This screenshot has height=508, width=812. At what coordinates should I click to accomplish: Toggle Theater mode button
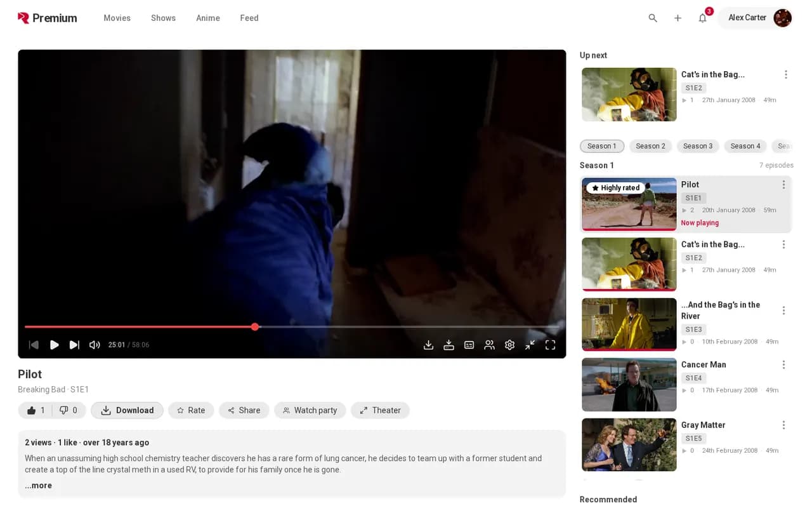tap(380, 410)
